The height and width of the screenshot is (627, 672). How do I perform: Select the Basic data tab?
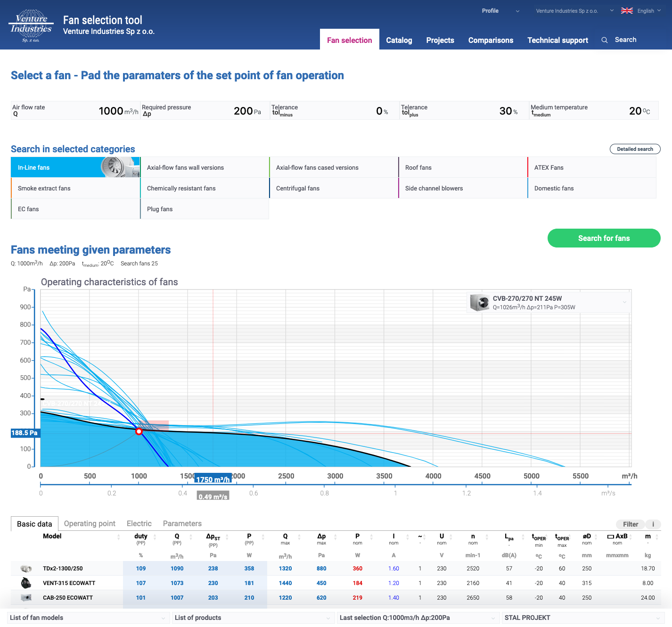(34, 524)
